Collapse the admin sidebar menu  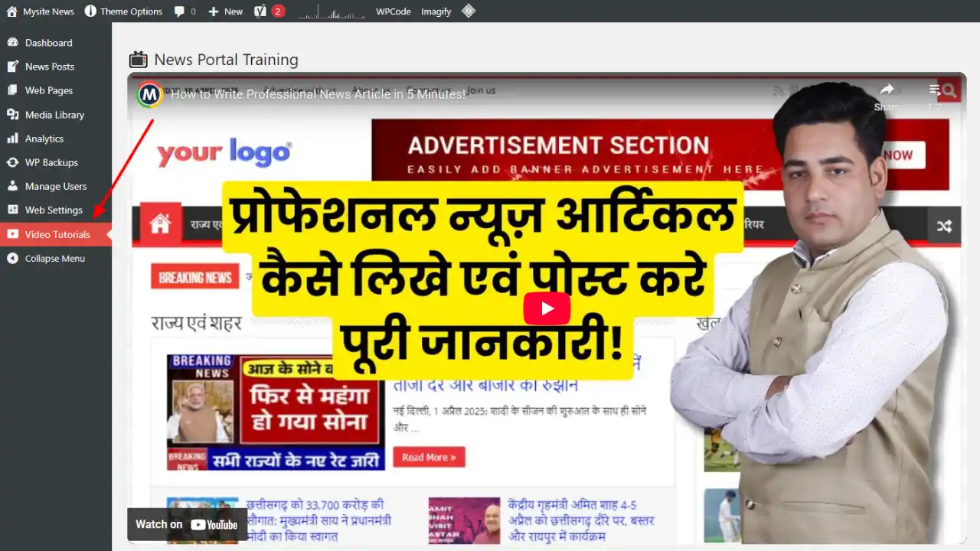(56, 258)
